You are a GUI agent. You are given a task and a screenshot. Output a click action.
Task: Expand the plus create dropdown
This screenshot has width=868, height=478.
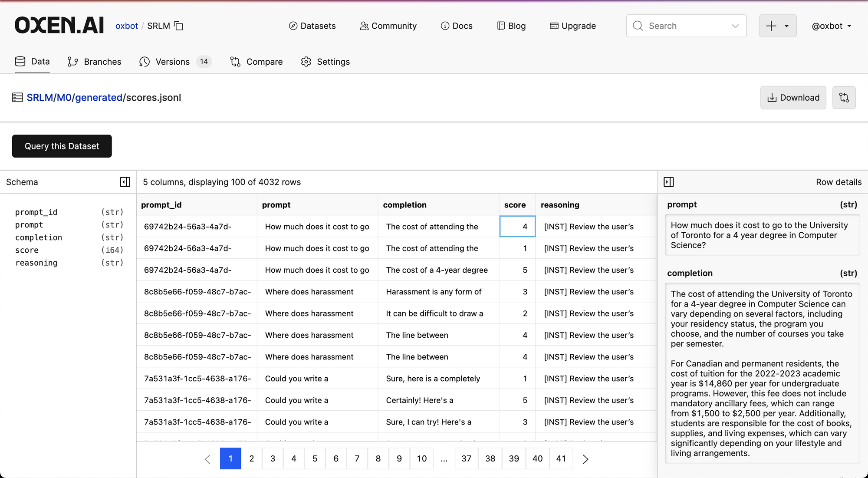coord(777,26)
